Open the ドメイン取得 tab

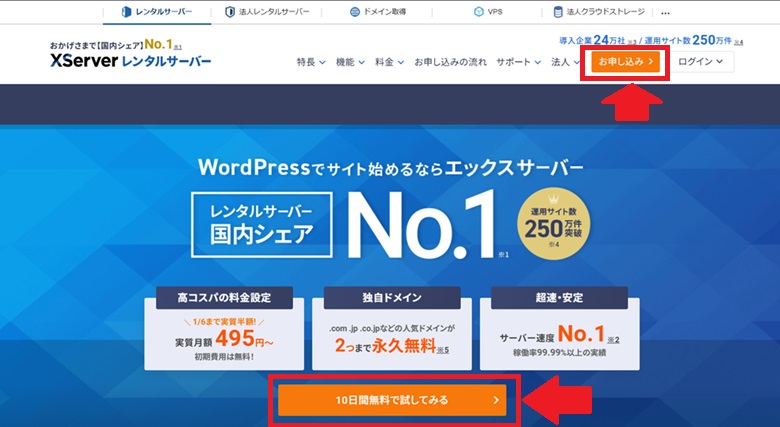point(378,12)
